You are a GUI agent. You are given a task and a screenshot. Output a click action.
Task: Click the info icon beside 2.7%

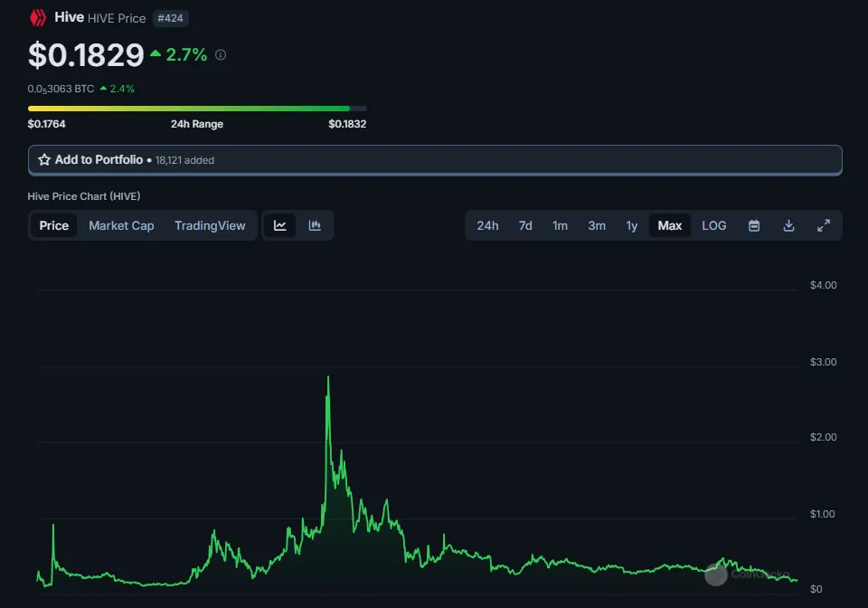[x=221, y=55]
